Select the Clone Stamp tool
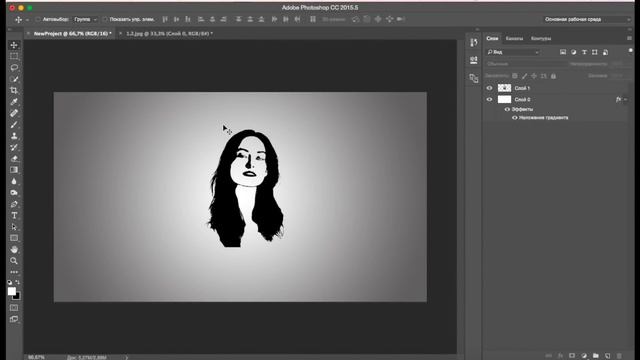The height and width of the screenshot is (360, 640). (x=14, y=136)
